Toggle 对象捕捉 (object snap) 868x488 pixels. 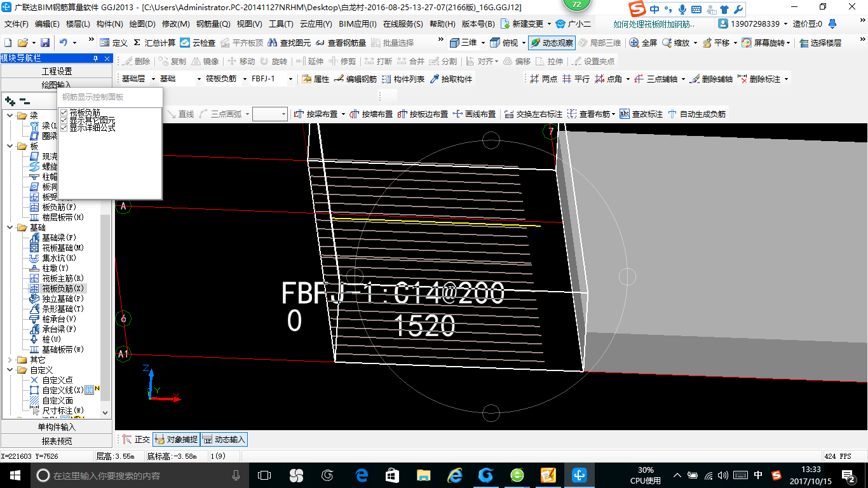[x=176, y=439]
